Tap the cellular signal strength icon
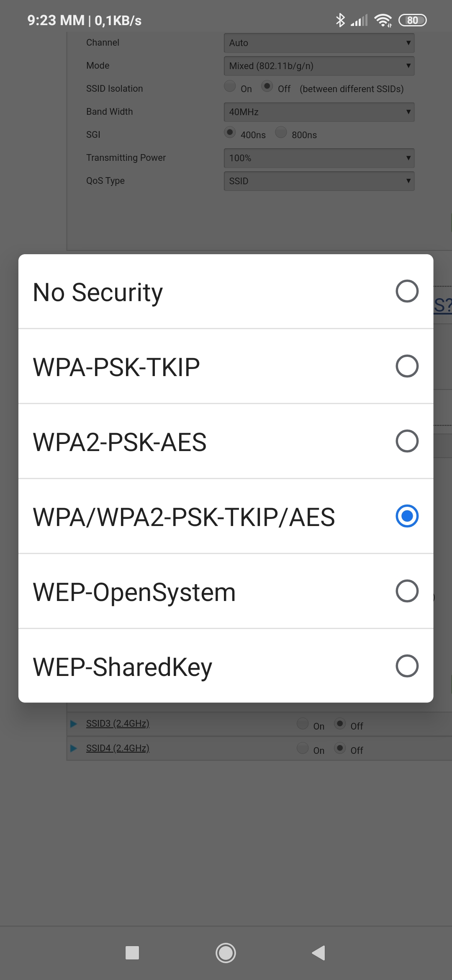Viewport: 452px width, 980px height. [x=360, y=20]
